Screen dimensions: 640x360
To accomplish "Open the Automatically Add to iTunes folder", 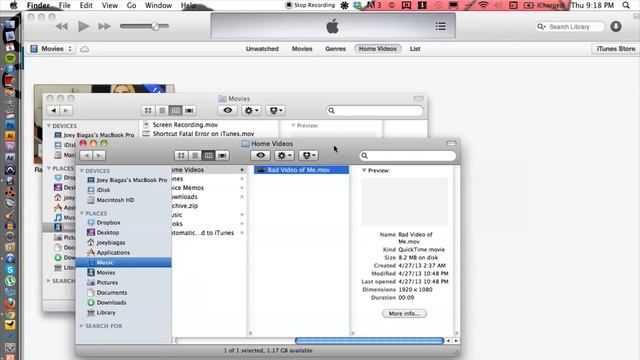I will coord(209,233).
